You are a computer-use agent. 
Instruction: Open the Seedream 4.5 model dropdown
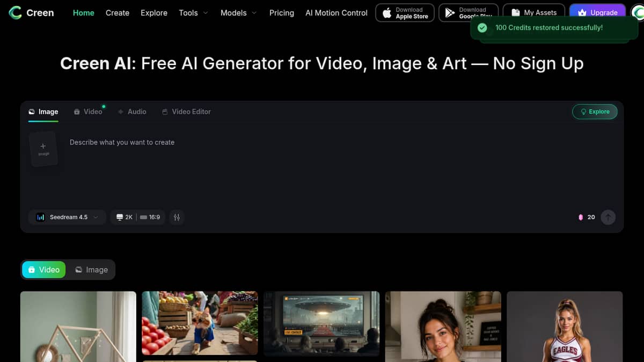click(67, 217)
